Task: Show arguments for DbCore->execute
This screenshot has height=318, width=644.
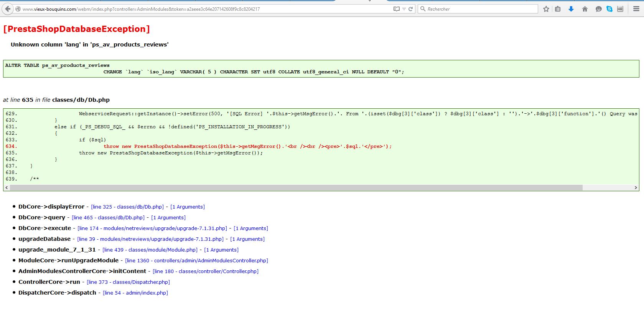Action: click(x=251, y=229)
